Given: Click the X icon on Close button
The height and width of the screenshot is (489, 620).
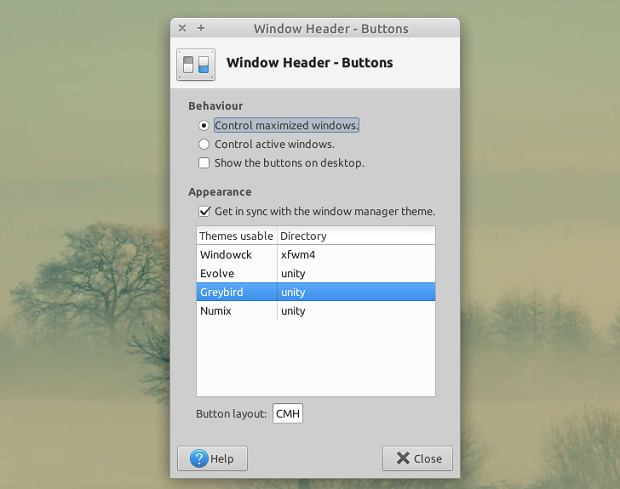Looking at the screenshot, I should coord(403,458).
